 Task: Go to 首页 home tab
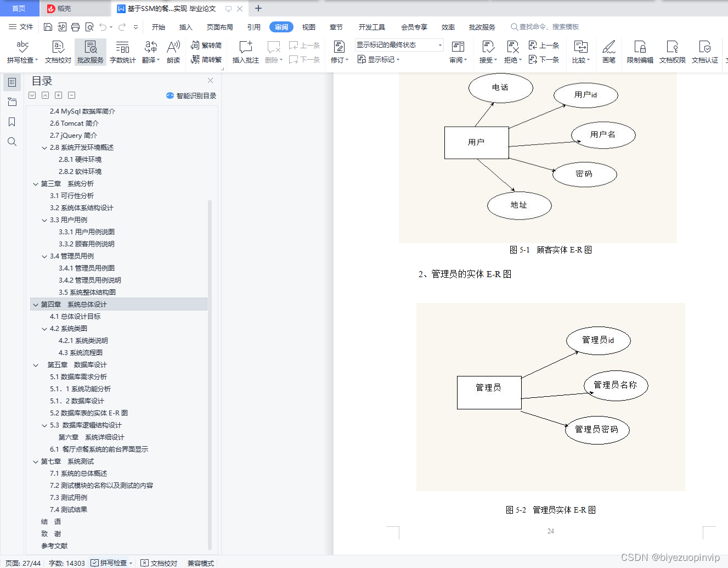click(19, 8)
